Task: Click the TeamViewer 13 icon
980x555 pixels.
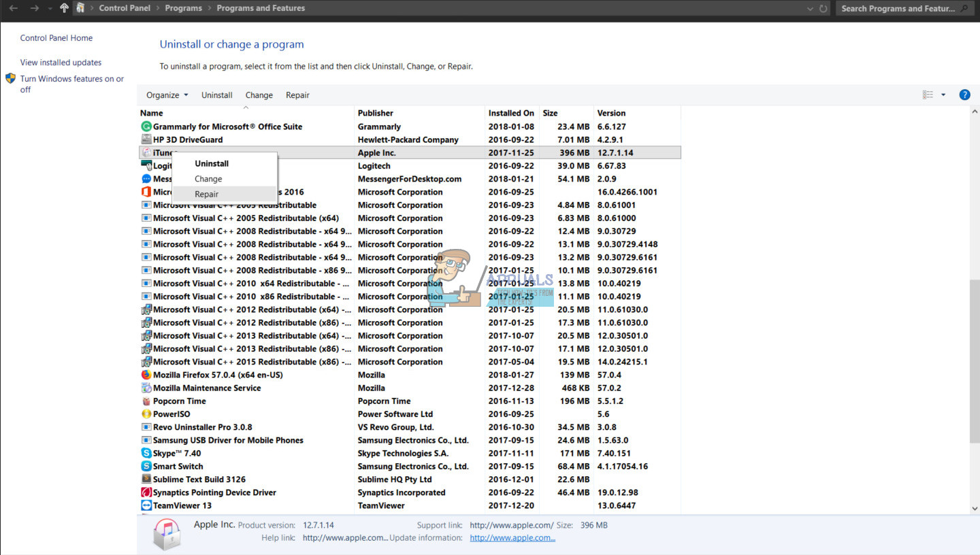Action: tap(146, 505)
